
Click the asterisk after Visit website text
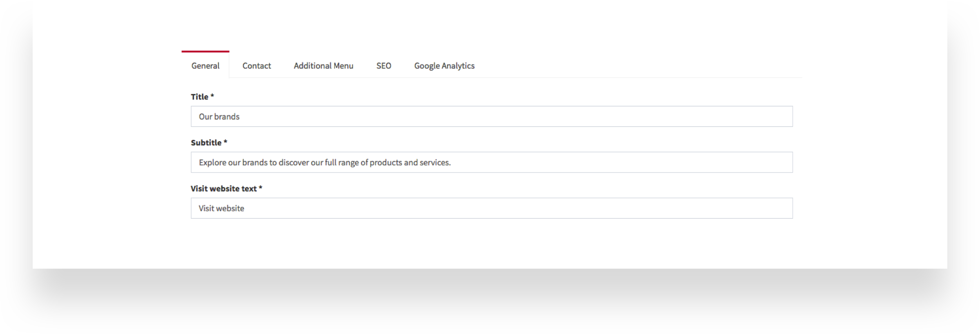point(261,188)
